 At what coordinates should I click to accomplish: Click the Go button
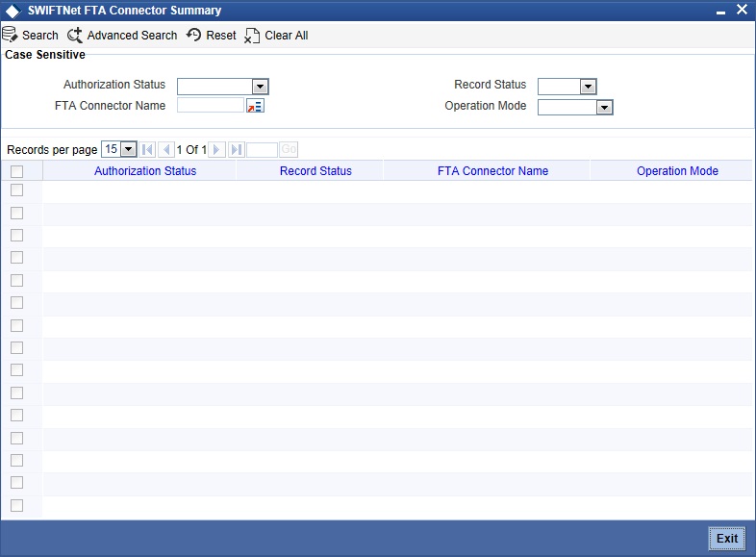point(289,149)
